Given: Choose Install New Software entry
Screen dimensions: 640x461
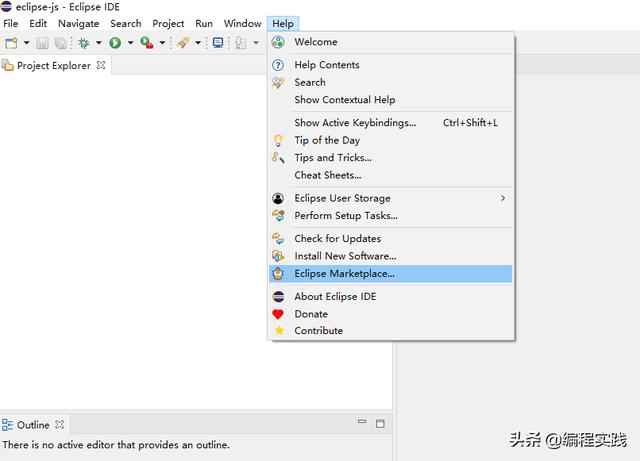Looking at the screenshot, I should coord(391,256).
